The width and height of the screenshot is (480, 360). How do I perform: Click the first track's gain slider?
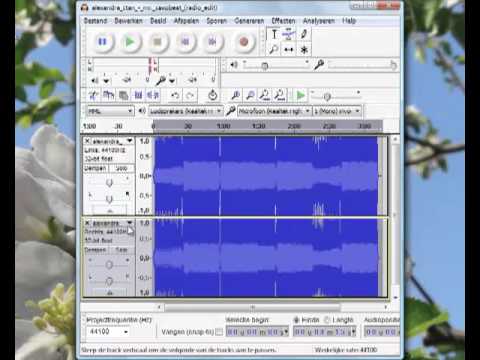click(109, 183)
